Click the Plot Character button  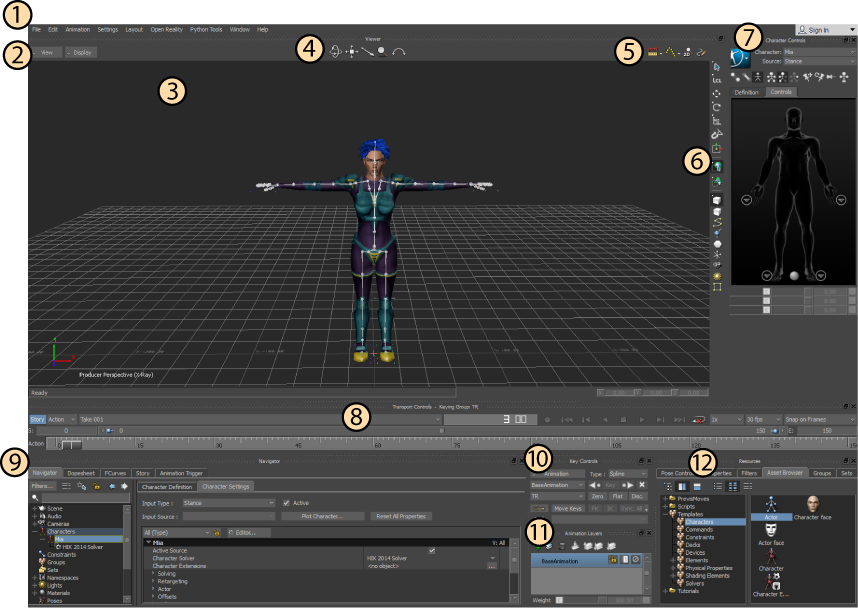[322, 516]
